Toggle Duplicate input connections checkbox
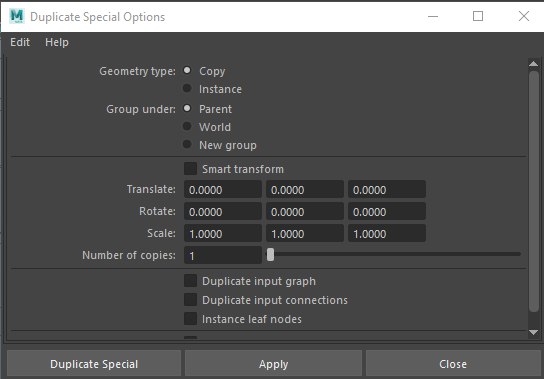 point(190,300)
